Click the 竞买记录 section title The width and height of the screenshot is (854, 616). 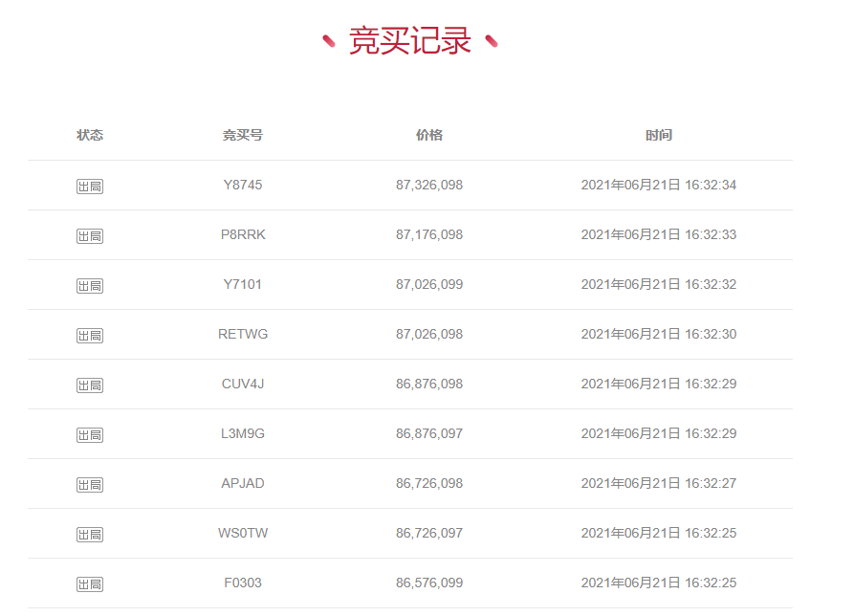pyautogui.click(x=410, y=41)
